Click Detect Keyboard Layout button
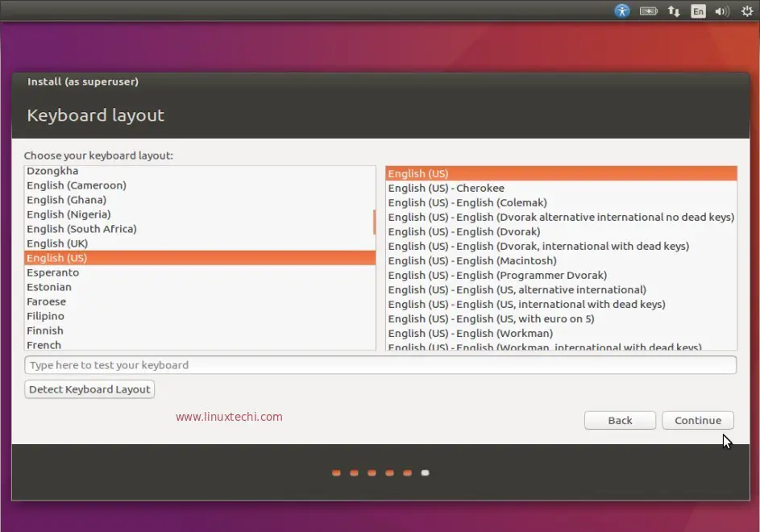 (89, 389)
